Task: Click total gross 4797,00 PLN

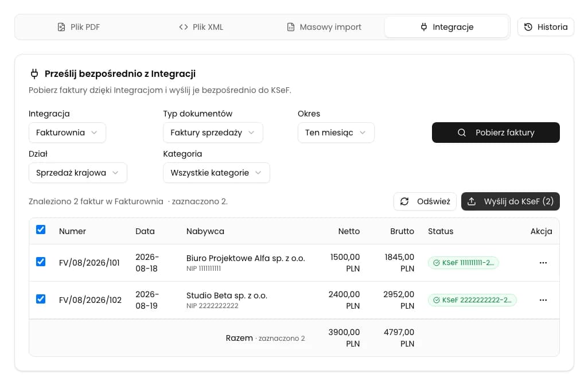Action: 399,338
